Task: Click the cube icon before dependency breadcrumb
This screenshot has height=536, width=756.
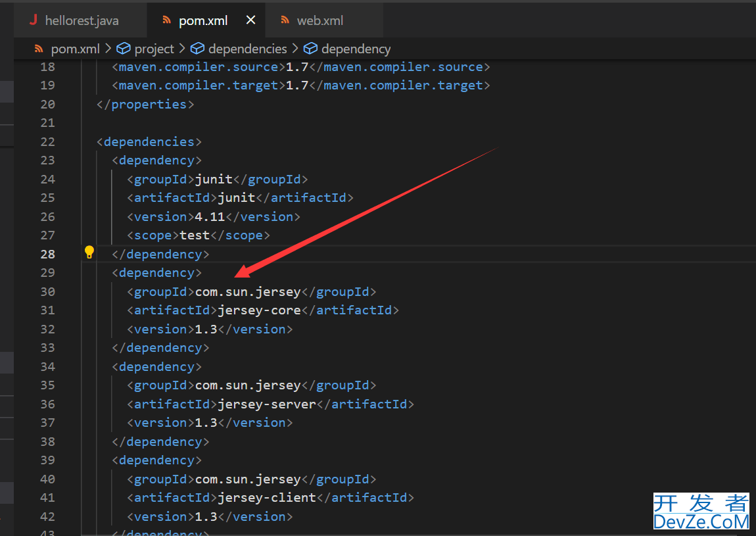Action: tap(310, 48)
